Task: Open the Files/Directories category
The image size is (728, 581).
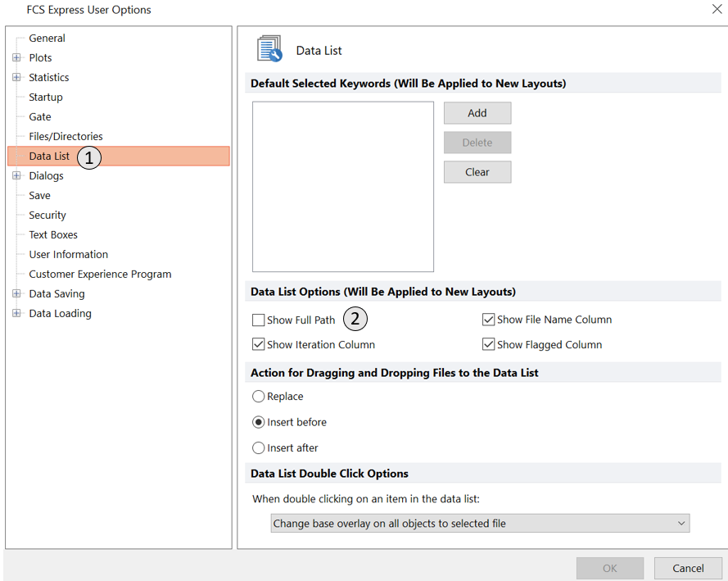Action: [66, 136]
